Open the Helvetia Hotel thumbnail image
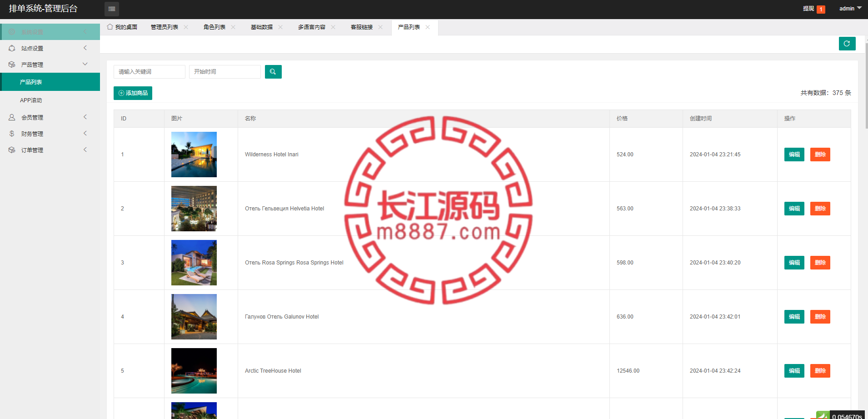The image size is (868, 419). [x=194, y=209]
